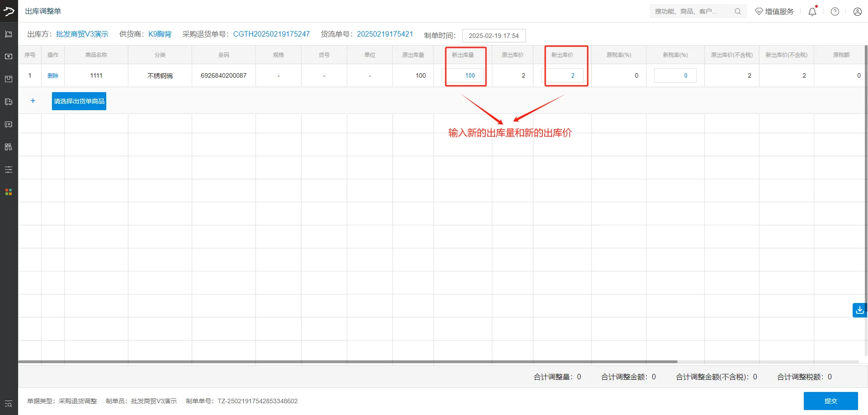Open the user account profile icon
This screenshot has height=415, width=868.
[x=857, y=12]
